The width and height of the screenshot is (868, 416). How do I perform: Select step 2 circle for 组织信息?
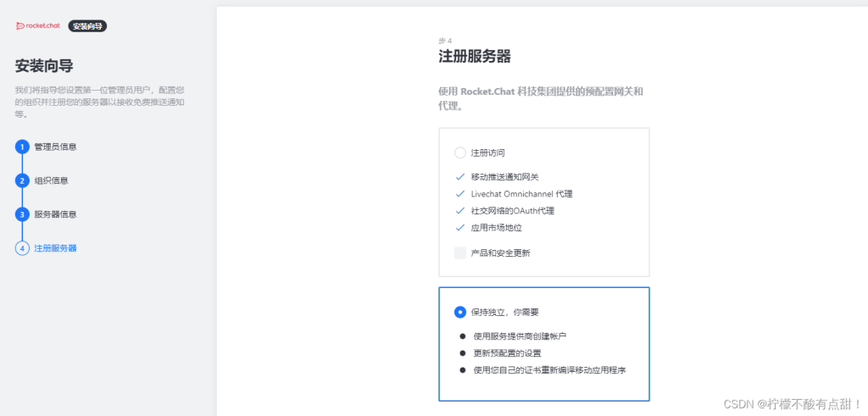[x=22, y=181]
